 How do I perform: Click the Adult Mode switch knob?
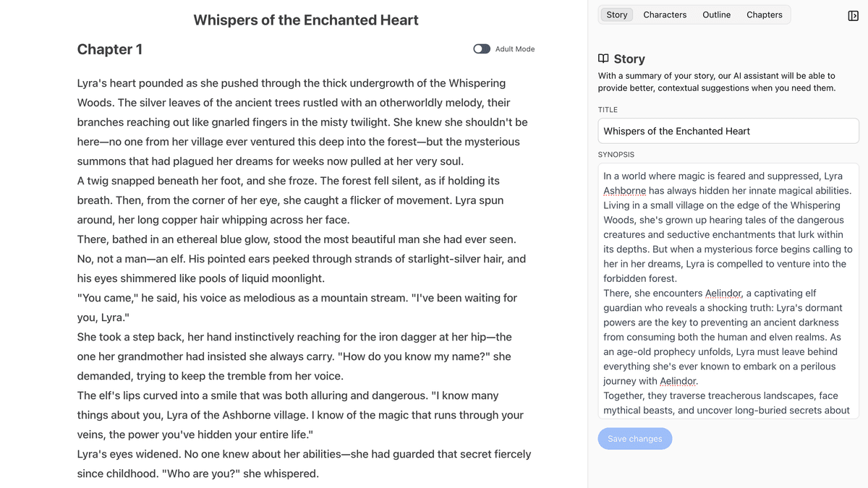tap(477, 48)
